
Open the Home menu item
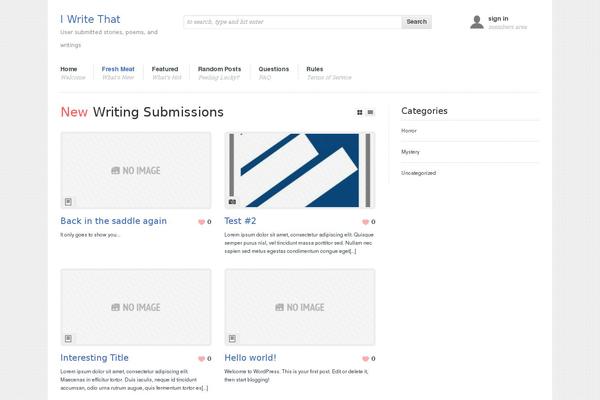tap(73, 73)
